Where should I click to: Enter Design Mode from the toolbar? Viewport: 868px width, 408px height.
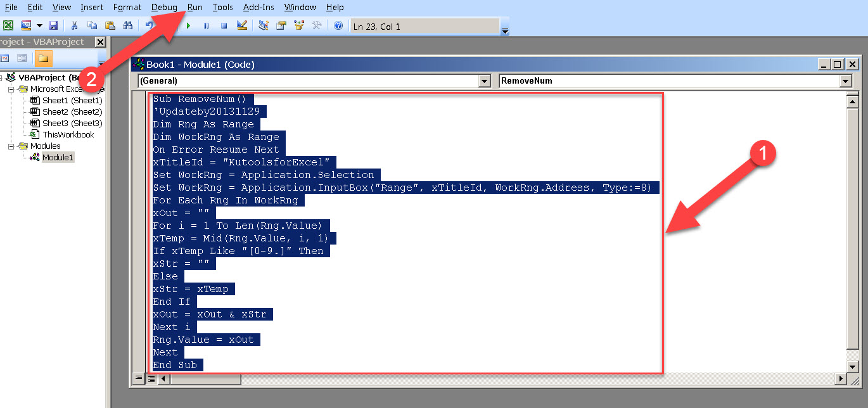point(243,25)
